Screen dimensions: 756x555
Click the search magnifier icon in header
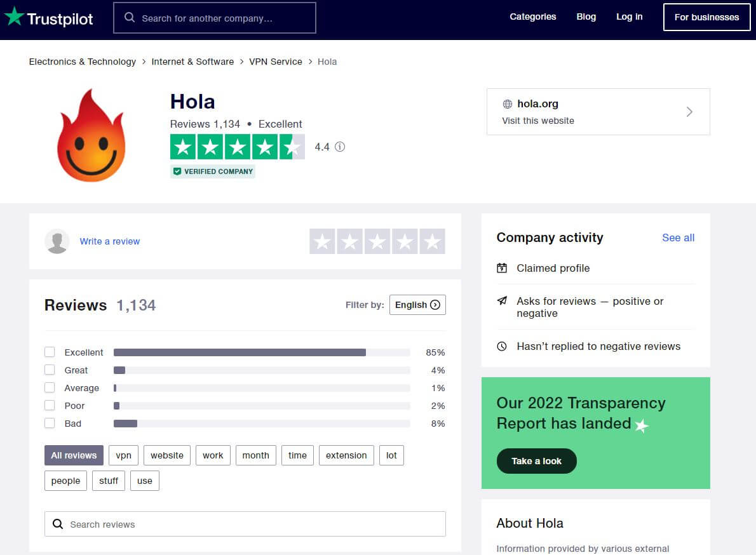point(129,18)
